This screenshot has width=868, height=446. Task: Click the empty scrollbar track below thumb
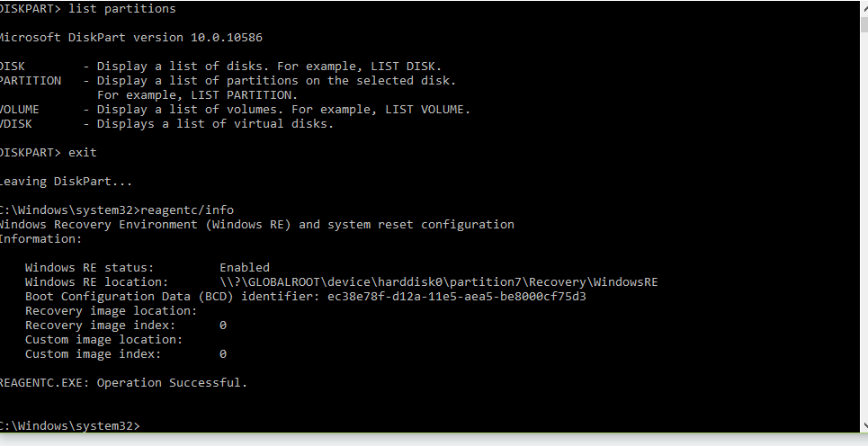pyautogui.click(x=864, y=227)
